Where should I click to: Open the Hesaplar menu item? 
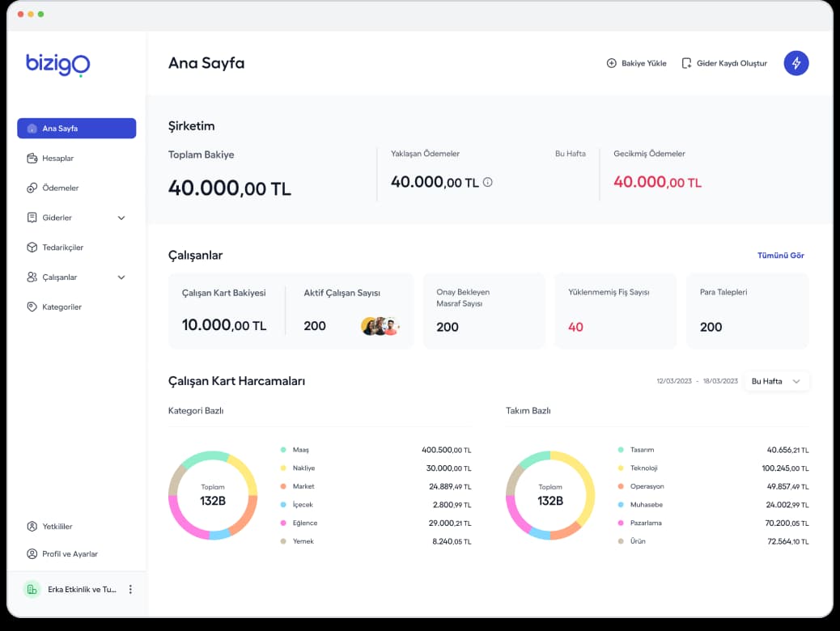tap(58, 159)
